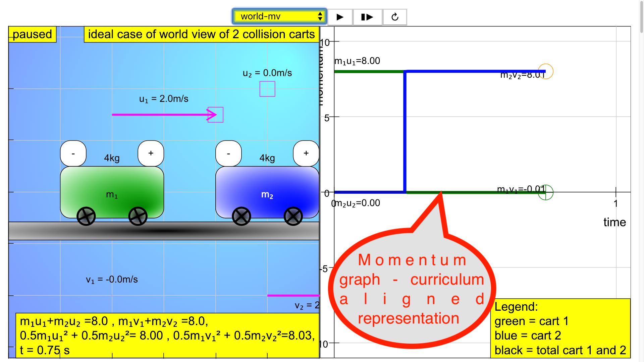Click the orange circle marker on m2v2 line

(x=545, y=71)
